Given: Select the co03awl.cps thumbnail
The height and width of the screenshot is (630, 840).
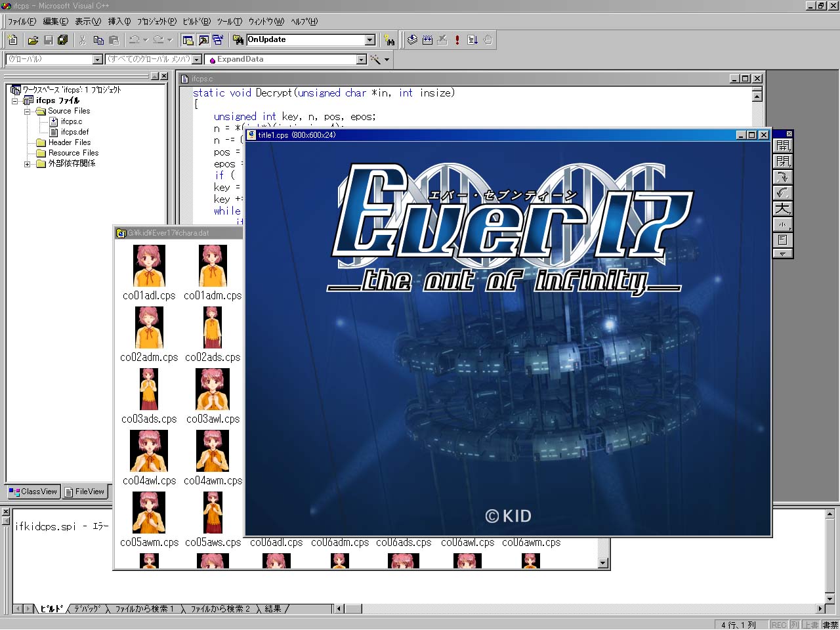Looking at the screenshot, I should tap(213, 389).
